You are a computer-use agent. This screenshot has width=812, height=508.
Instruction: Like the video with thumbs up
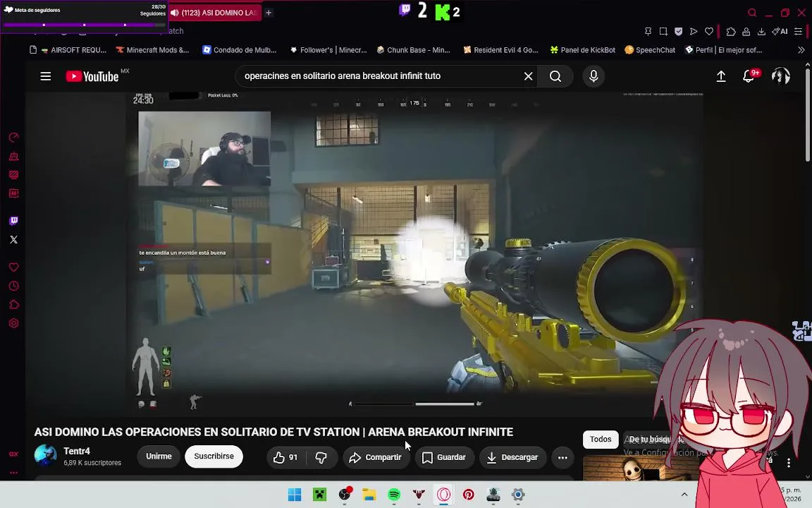click(x=286, y=457)
